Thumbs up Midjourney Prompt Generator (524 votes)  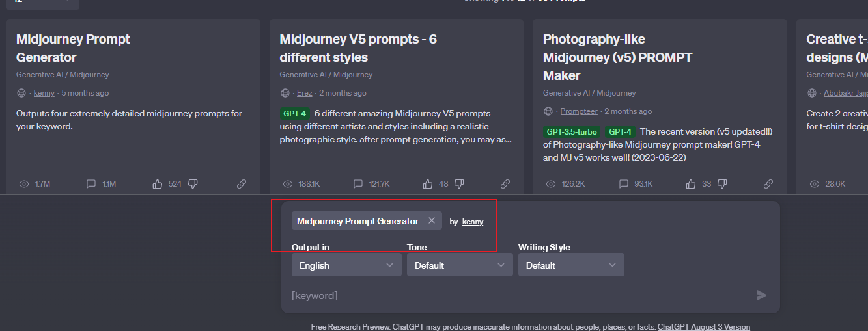[x=157, y=184]
